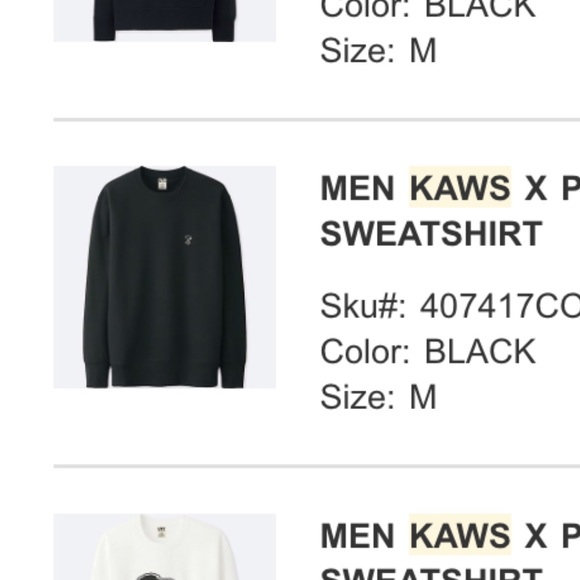Click the divider line above the middle item
Viewport: 580px width, 580px height.
tap(317, 119)
